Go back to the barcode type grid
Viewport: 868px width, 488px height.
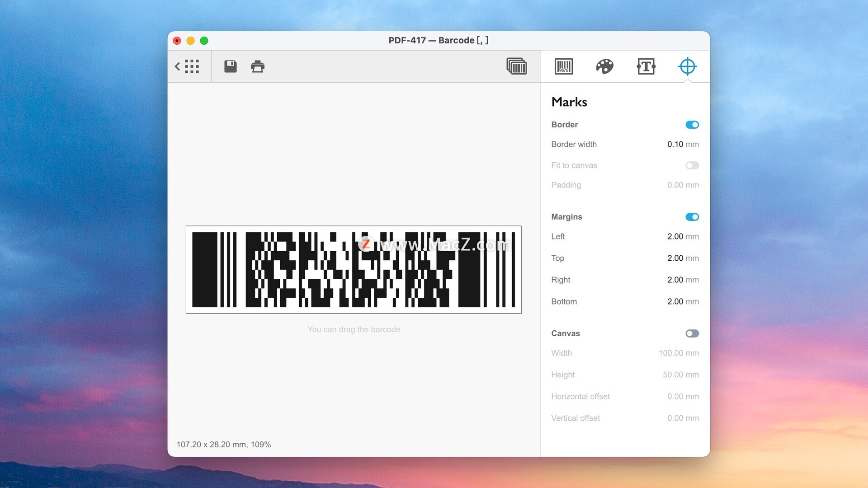click(x=187, y=66)
